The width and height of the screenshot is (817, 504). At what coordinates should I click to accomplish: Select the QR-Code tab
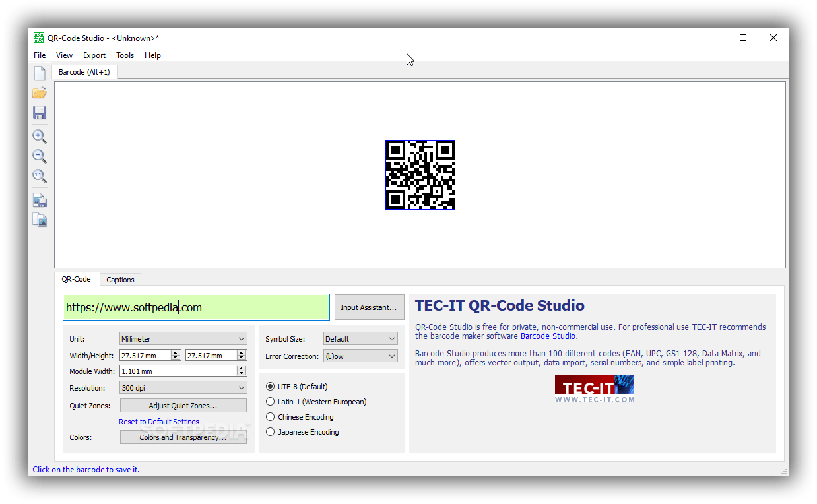pyautogui.click(x=77, y=279)
